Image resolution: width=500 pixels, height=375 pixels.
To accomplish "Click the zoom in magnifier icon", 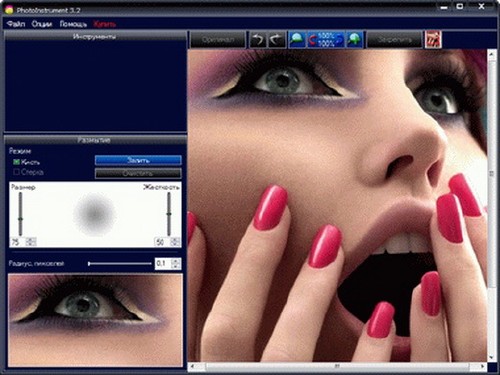I will click(355, 40).
